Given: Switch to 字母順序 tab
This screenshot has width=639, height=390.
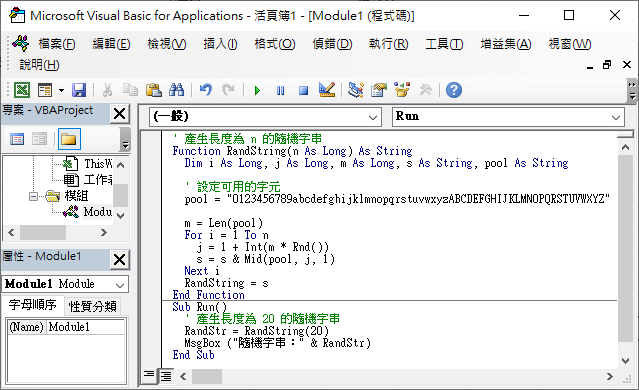Looking at the screenshot, I should click(x=33, y=305).
